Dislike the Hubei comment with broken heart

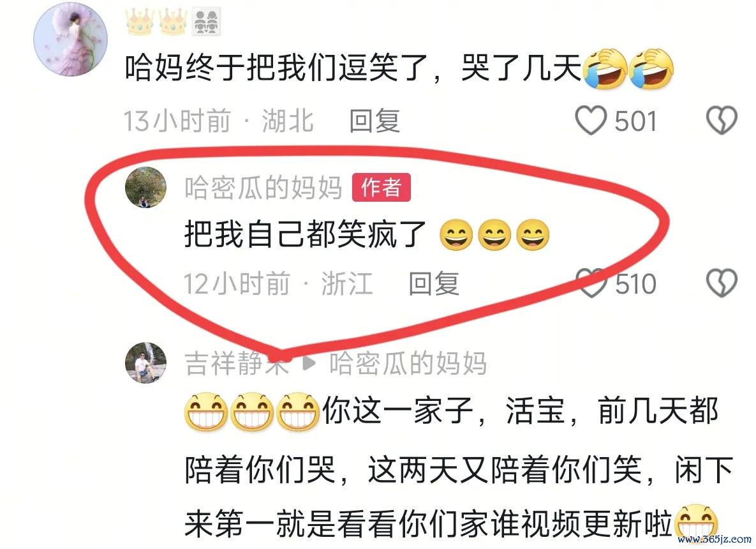click(722, 120)
